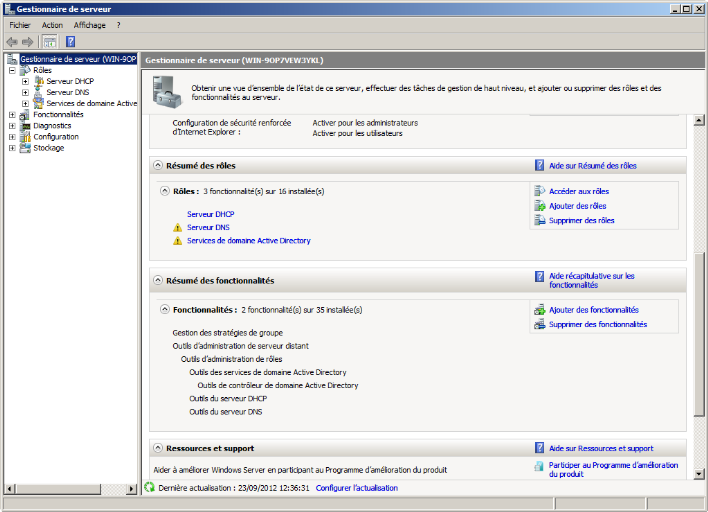Collapse the Résumé des rôles section
Screen dimensions: 708x512
(158, 165)
